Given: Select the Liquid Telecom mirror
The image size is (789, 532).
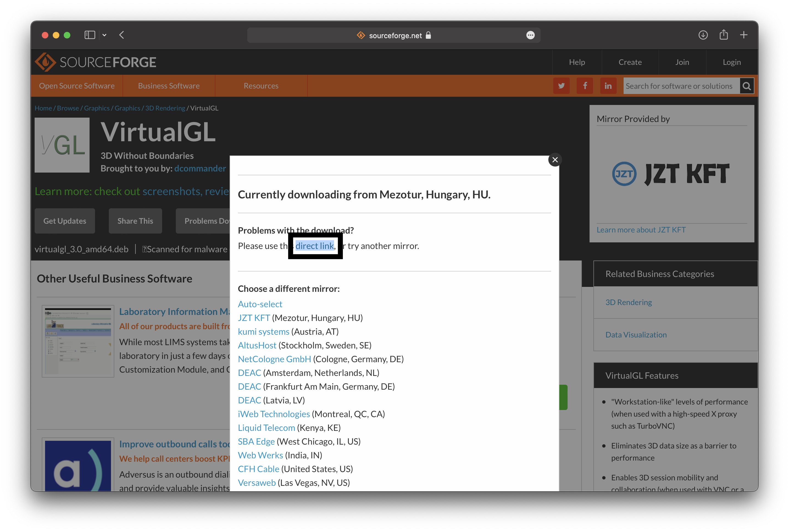Looking at the screenshot, I should 266,428.
